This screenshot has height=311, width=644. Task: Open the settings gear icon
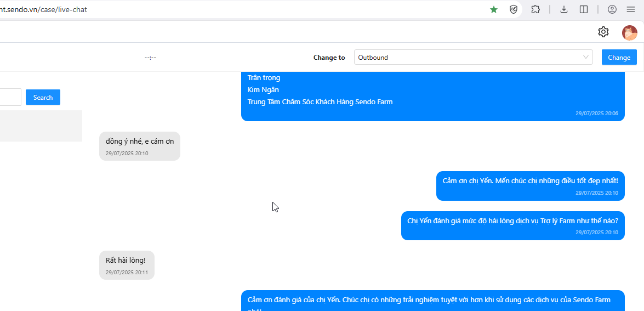click(603, 32)
